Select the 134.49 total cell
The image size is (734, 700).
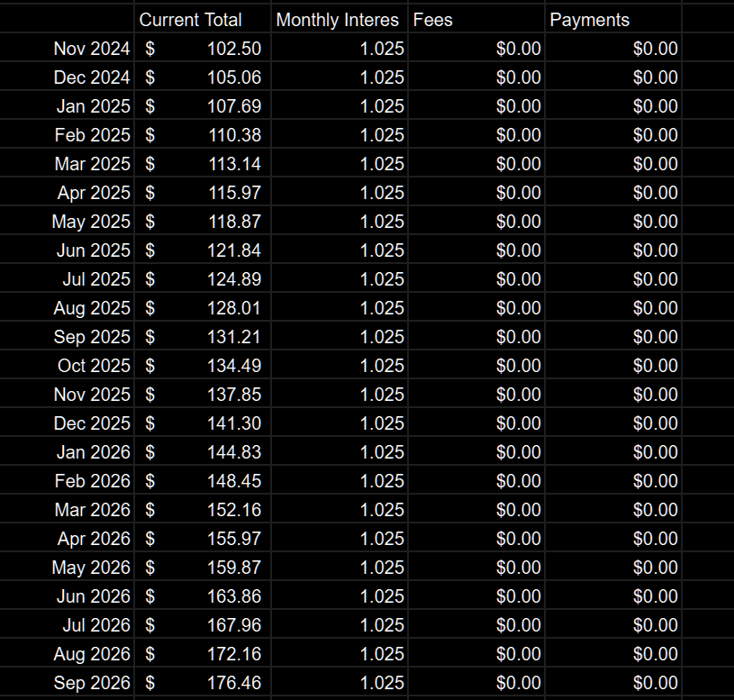coord(203,365)
